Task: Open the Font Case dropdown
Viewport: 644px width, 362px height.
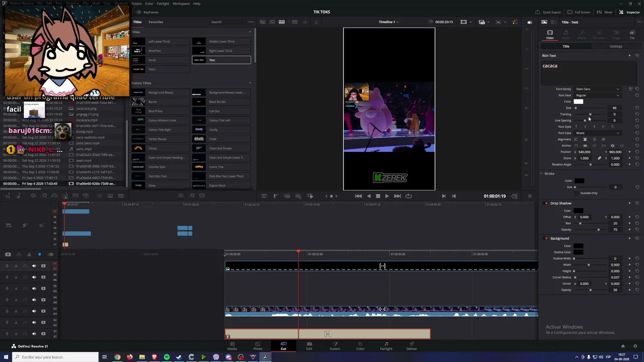Action: pyautogui.click(x=598, y=133)
